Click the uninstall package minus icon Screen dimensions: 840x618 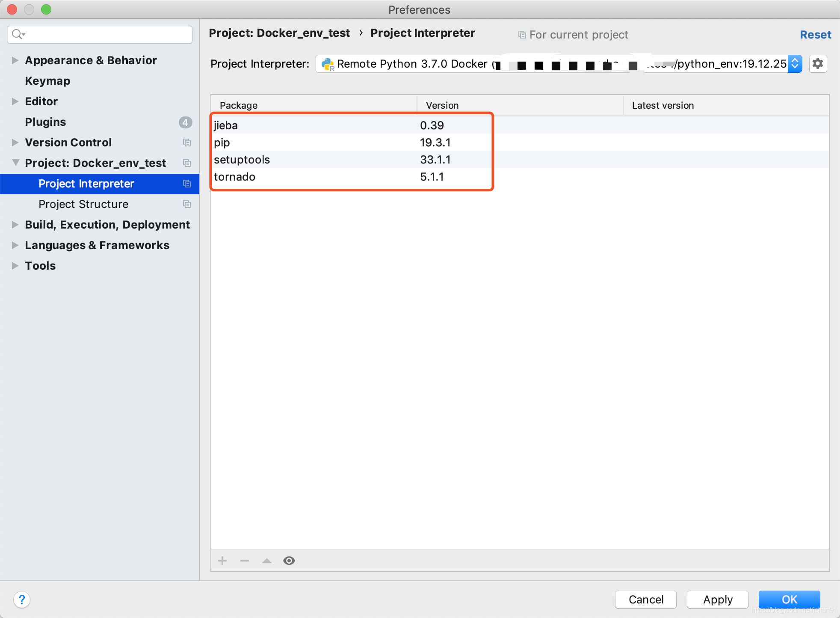(x=245, y=561)
